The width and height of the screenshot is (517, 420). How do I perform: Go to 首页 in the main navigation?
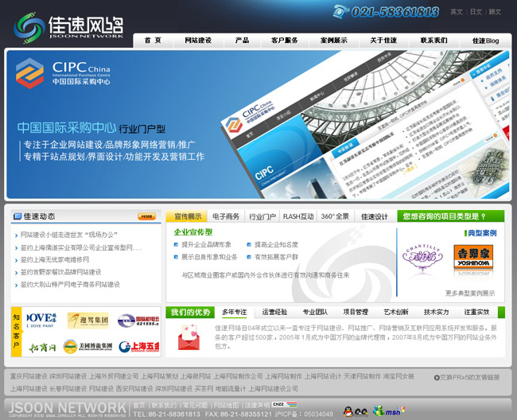153,41
